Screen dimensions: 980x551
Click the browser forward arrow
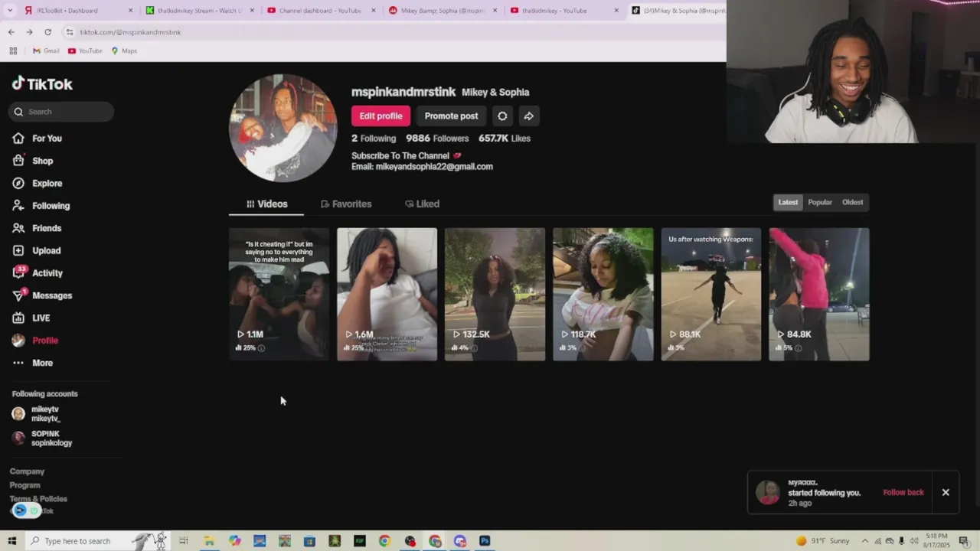(x=29, y=32)
